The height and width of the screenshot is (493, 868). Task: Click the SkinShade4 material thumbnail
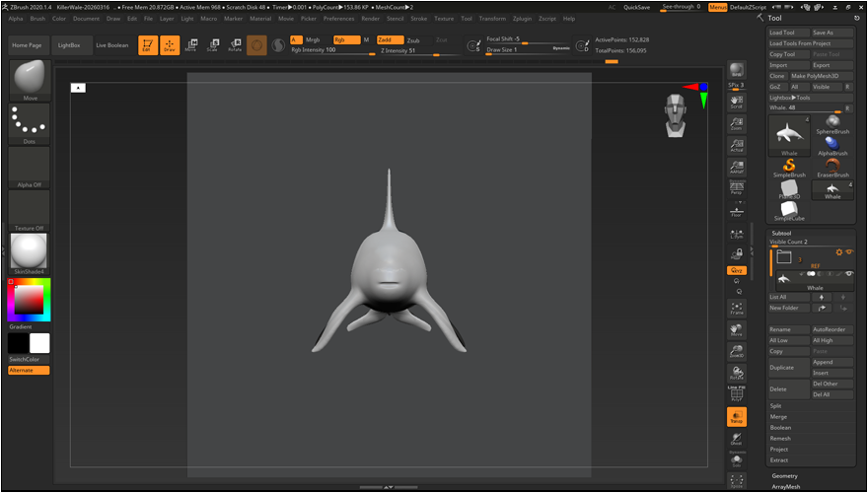click(x=29, y=252)
